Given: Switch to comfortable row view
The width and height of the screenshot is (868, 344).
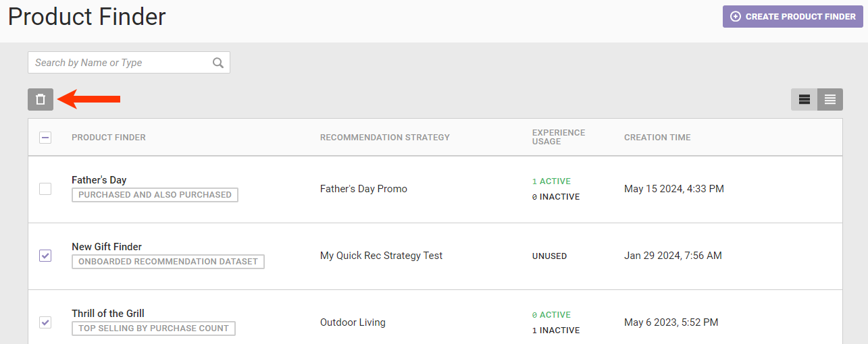Looking at the screenshot, I should [804, 100].
